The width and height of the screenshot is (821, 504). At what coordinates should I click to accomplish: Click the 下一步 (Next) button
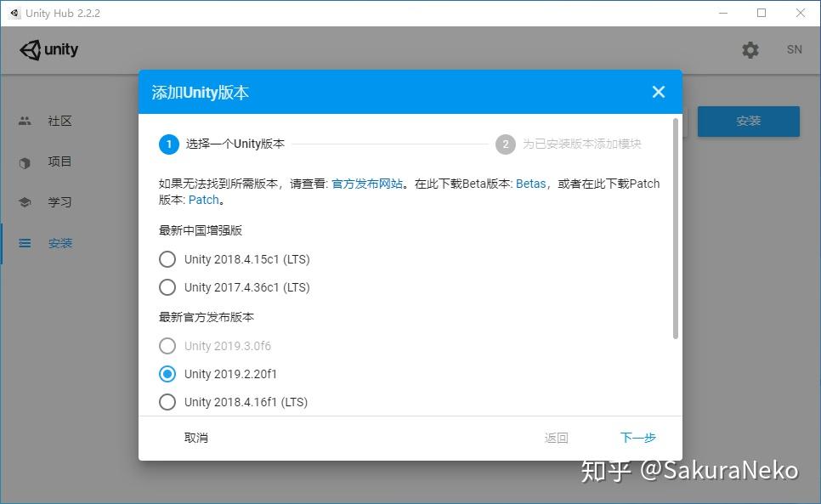click(637, 438)
